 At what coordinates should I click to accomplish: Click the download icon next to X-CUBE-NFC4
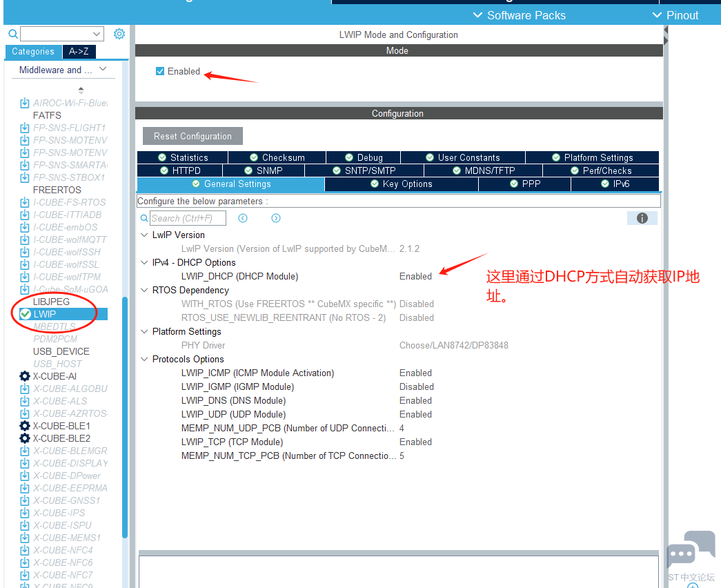pyautogui.click(x=24, y=550)
